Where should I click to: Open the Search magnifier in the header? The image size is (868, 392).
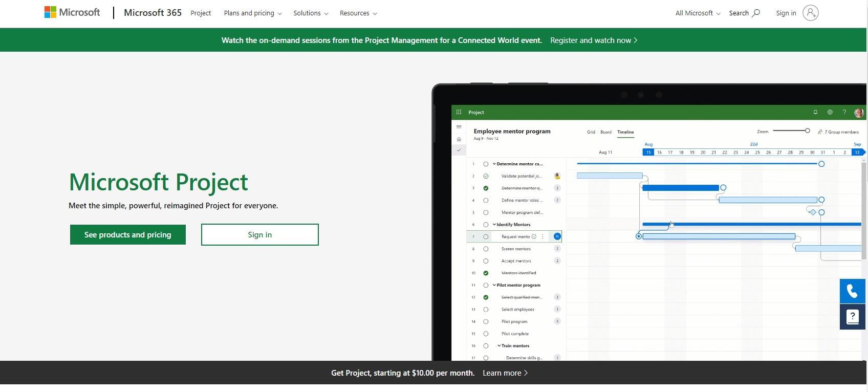coord(756,13)
